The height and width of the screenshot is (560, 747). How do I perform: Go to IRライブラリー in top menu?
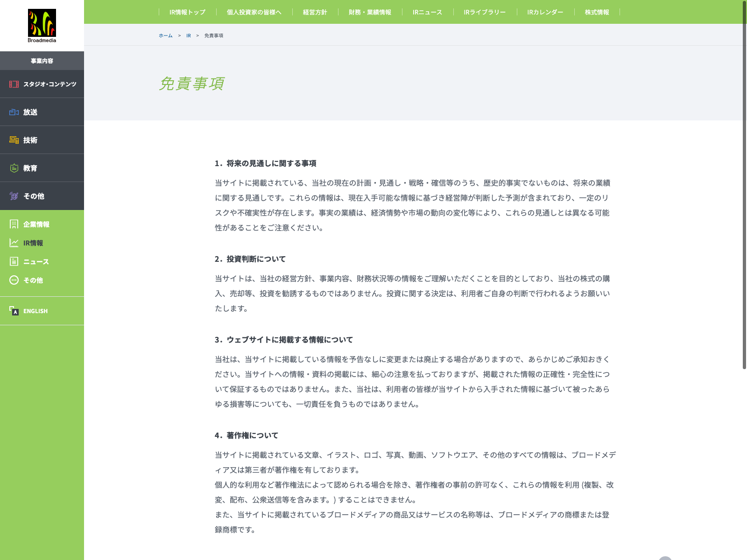click(485, 12)
